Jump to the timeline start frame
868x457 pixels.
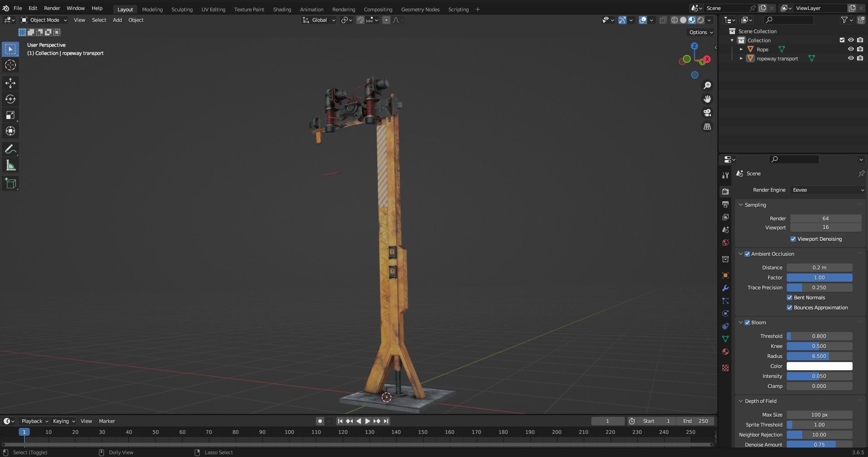pos(340,421)
